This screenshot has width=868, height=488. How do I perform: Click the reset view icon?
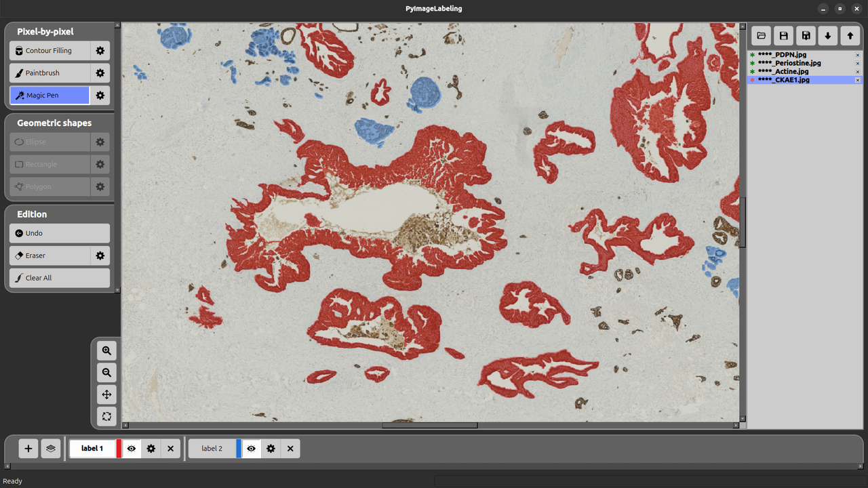[106, 416]
